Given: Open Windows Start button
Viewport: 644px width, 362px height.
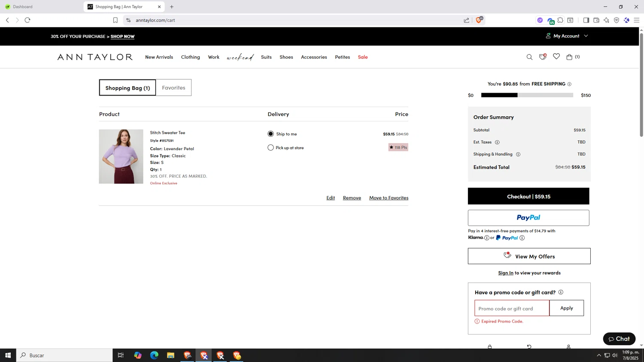Looking at the screenshot, I should click(x=8, y=355).
